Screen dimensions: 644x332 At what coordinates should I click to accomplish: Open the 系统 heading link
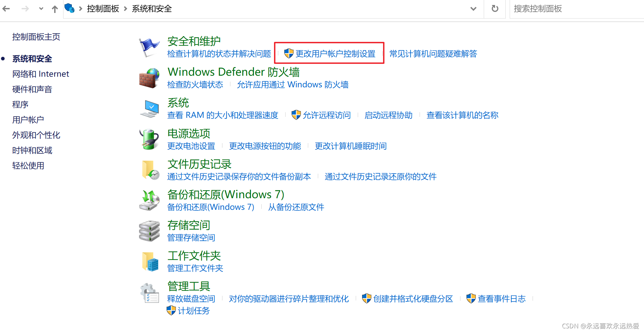coord(178,103)
